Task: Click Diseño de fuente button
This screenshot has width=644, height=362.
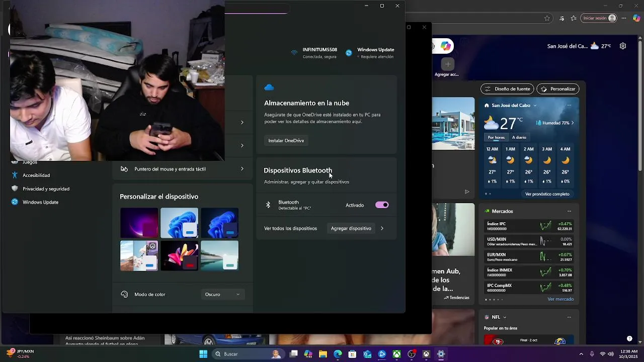Action: 507,89
